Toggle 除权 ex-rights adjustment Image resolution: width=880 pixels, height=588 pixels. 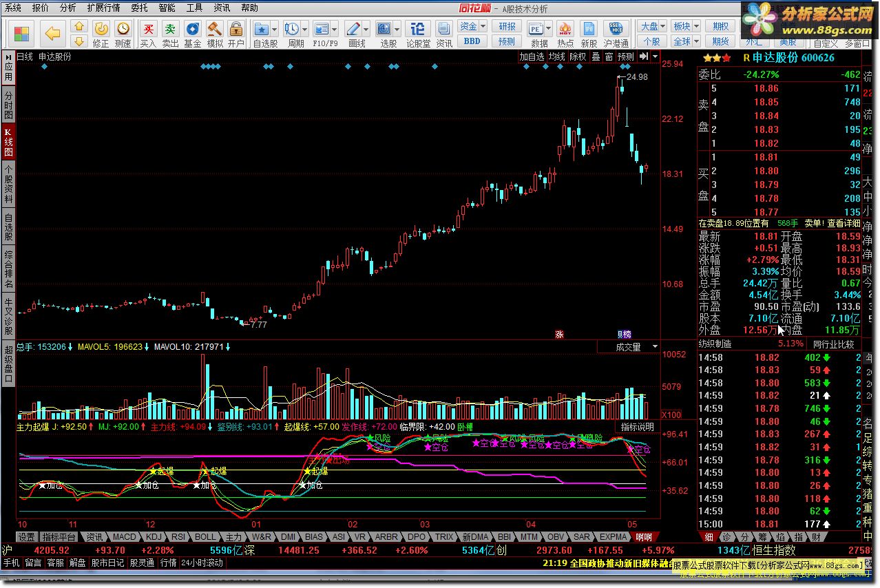click(578, 56)
